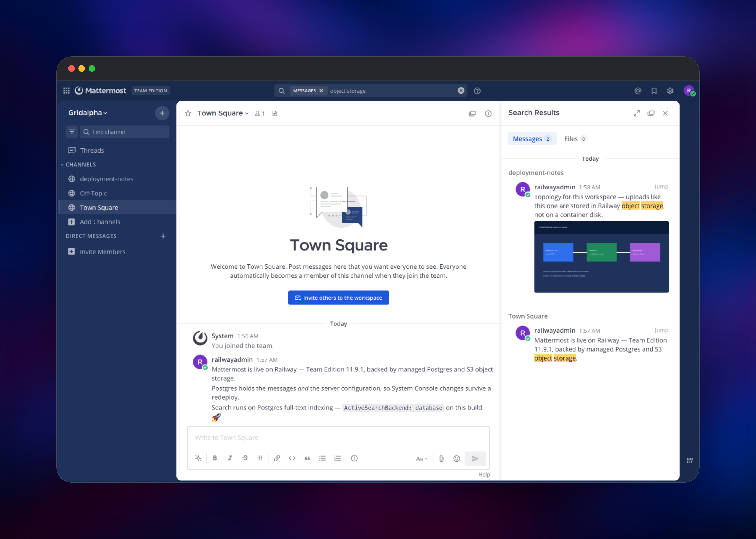
Task: Click Invite others to the workspace
Action: coord(338,298)
